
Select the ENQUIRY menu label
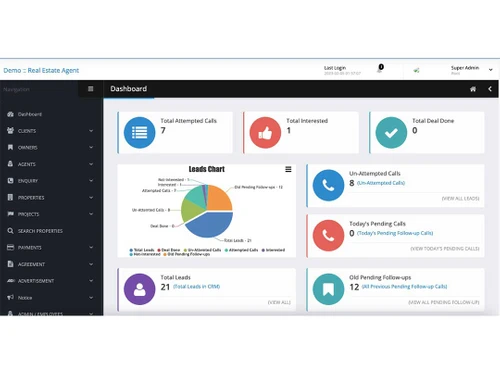pyautogui.click(x=28, y=181)
